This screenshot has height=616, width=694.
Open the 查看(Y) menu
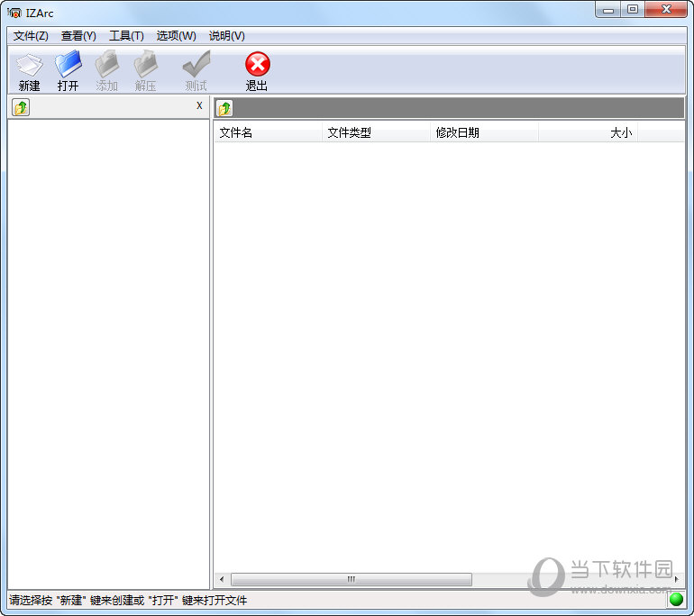(x=78, y=36)
